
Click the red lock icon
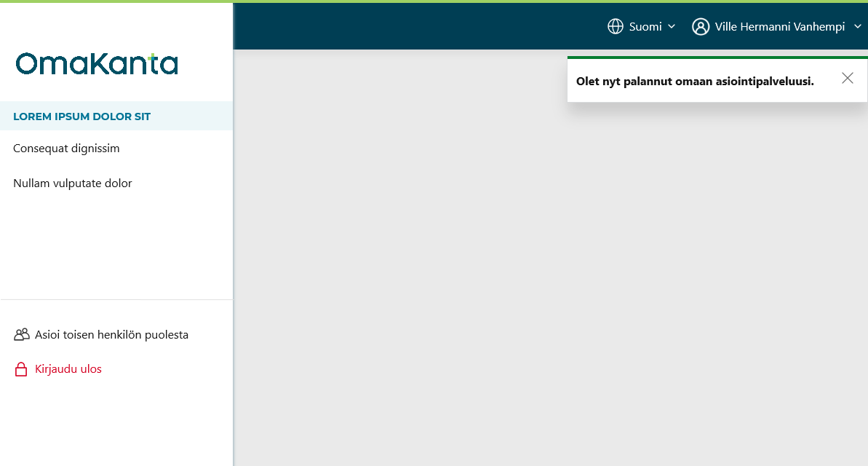coord(21,370)
